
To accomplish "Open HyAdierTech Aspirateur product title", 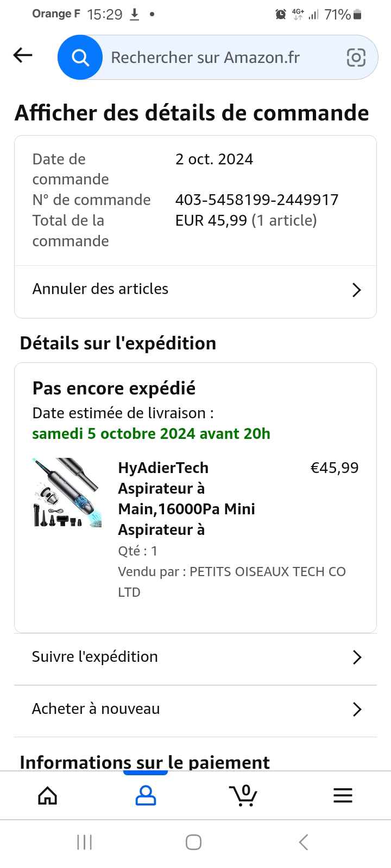I will click(186, 499).
